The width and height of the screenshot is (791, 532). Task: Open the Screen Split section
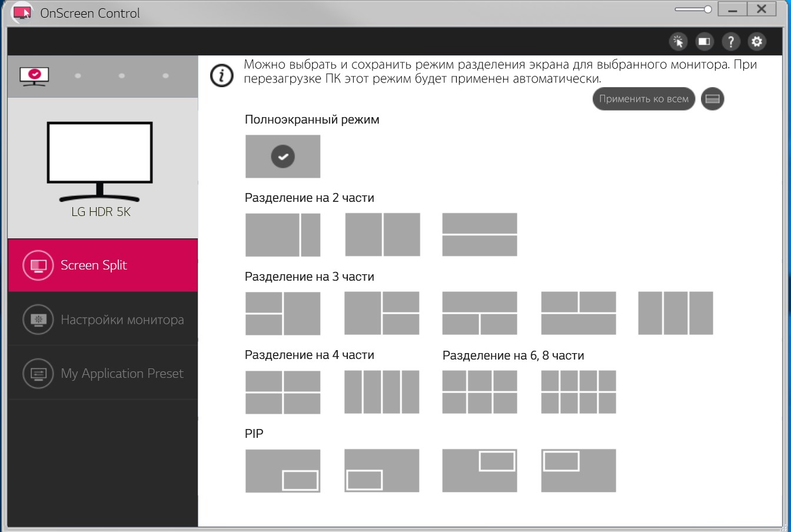103,265
